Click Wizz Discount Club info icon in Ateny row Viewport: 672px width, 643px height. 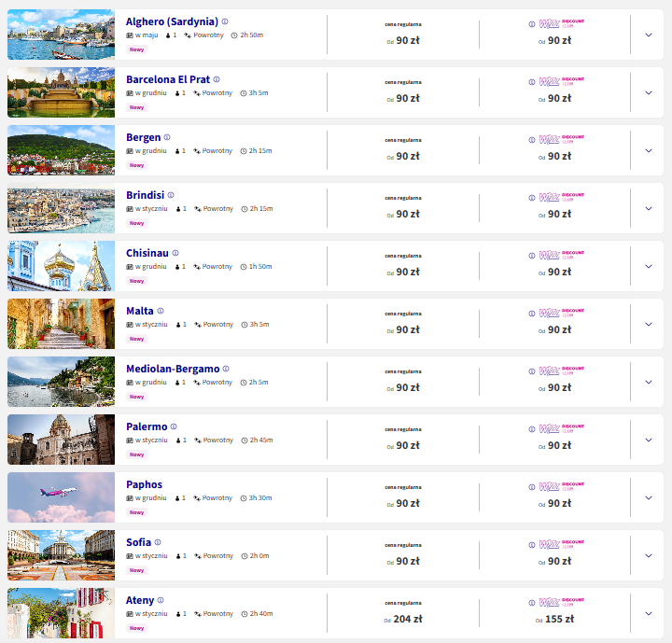pyautogui.click(x=532, y=603)
